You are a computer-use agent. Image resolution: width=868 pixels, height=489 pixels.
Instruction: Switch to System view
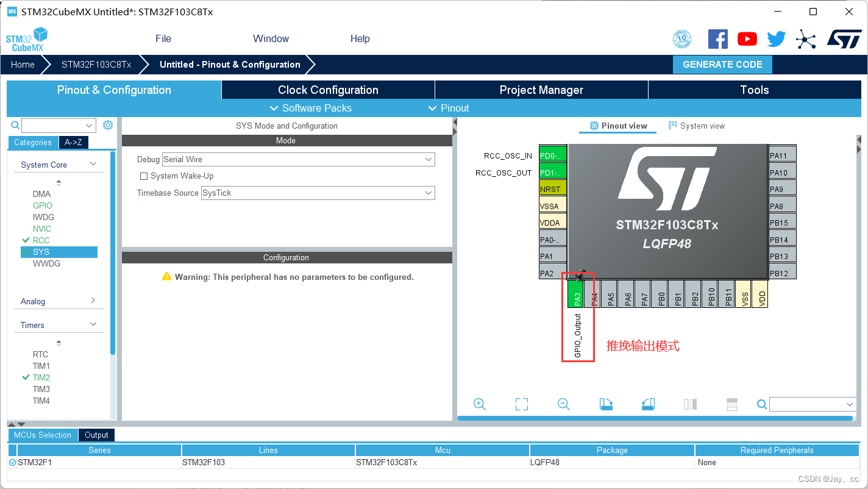click(697, 126)
